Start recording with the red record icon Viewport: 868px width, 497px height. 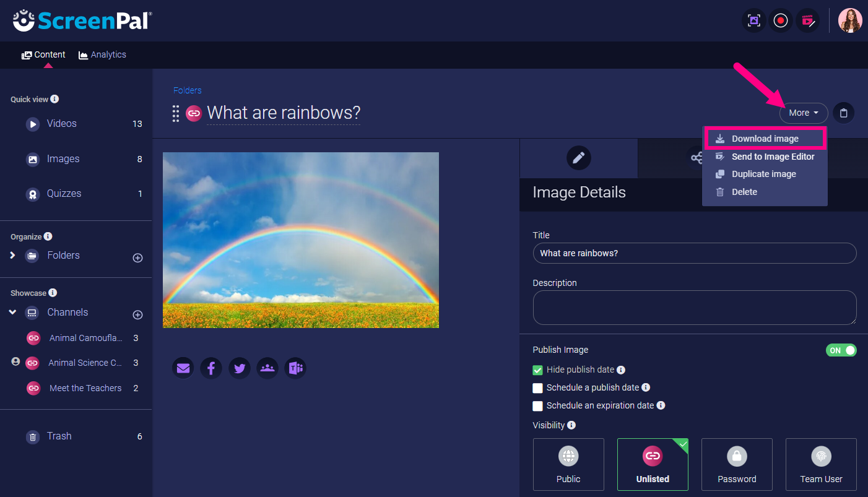tap(781, 20)
